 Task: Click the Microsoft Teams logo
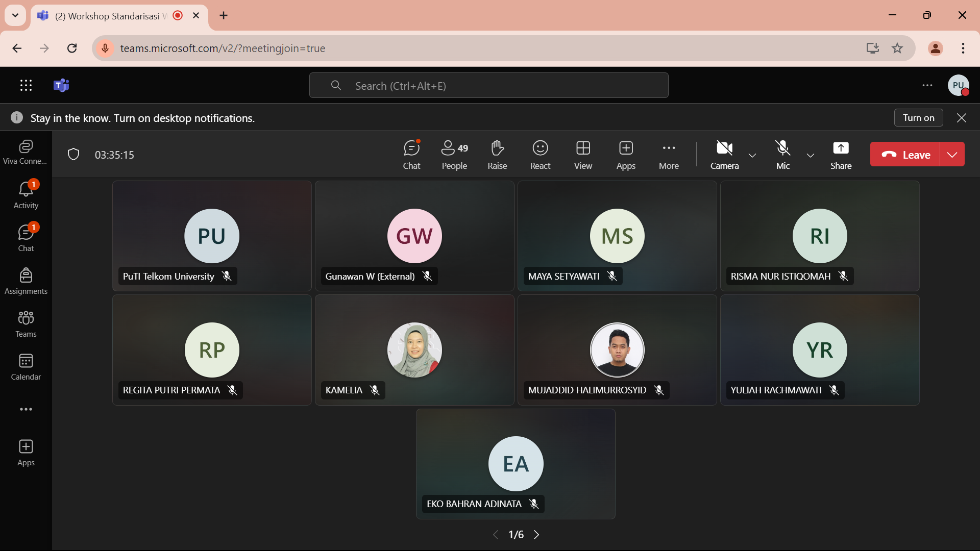61,85
